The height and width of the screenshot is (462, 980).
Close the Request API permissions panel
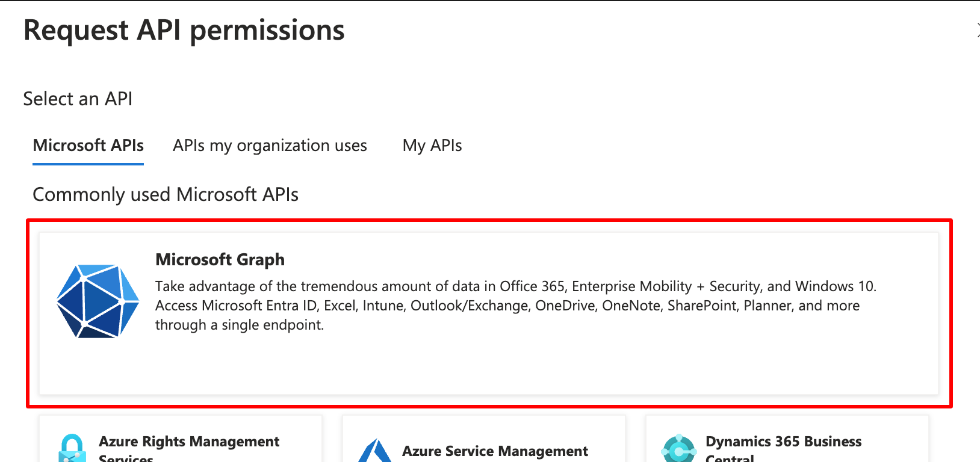pyautogui.click(x=977, y=30)
